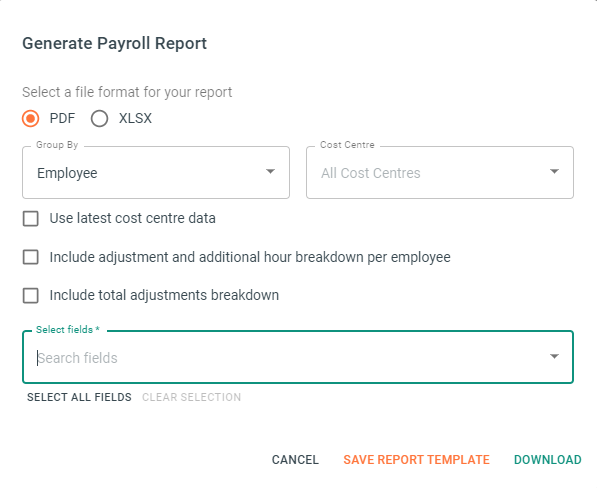597x488 pixels.
Task: Click the "Include total adjustments breakdown" label
Action: (164, 295)
